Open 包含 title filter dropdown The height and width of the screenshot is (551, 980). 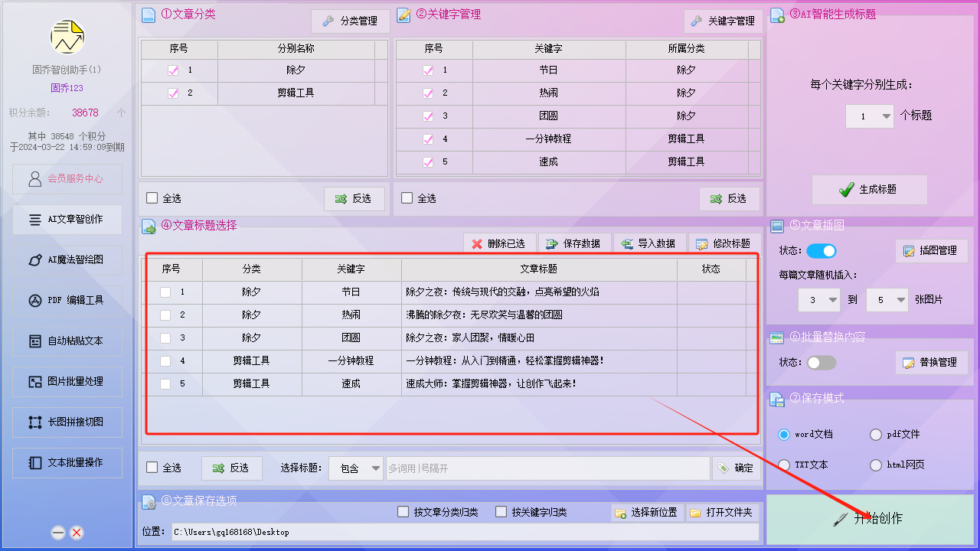(x=356, y=468)
